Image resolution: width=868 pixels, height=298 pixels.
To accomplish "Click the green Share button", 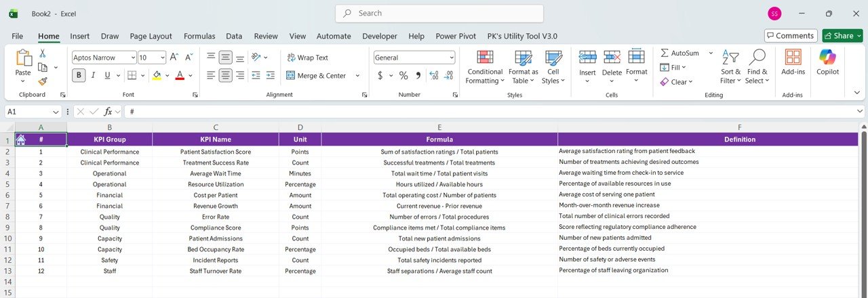I will tap(842, 35).
